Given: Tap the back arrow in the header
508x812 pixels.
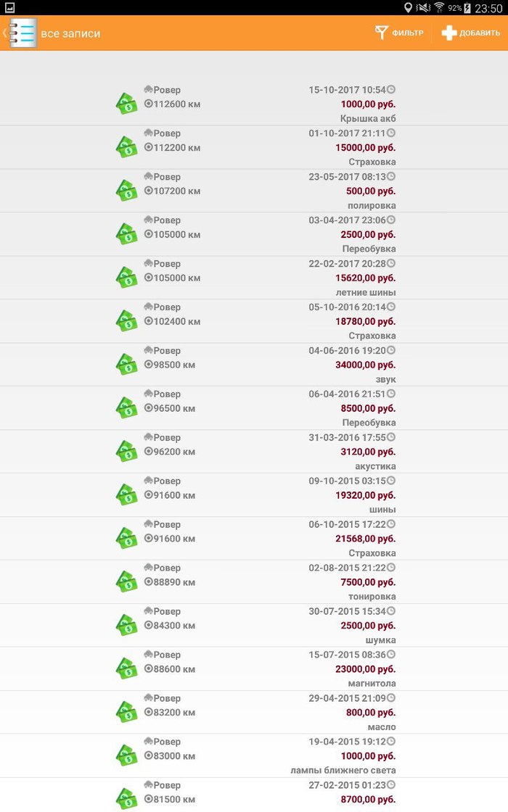Looking at the screenshot, I should click(x=4, y=33).
